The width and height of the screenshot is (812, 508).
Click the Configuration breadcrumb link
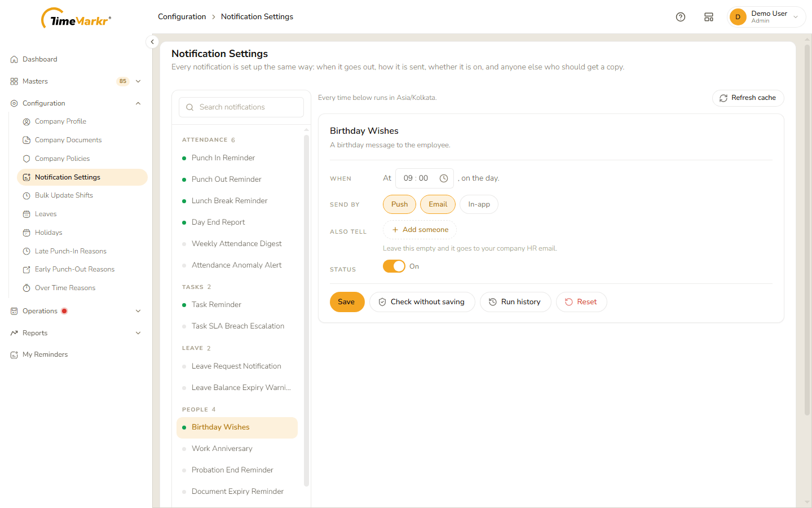pyautogui.click(x=182, y=17)
